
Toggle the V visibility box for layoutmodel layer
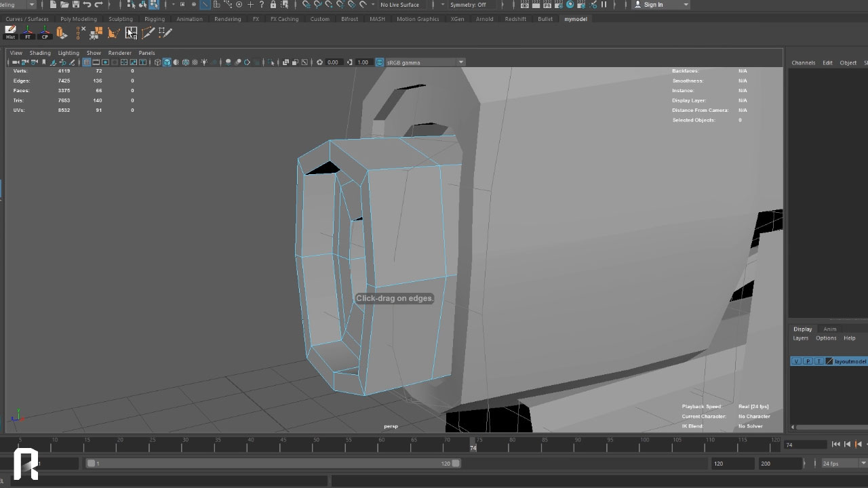(796, 361)
